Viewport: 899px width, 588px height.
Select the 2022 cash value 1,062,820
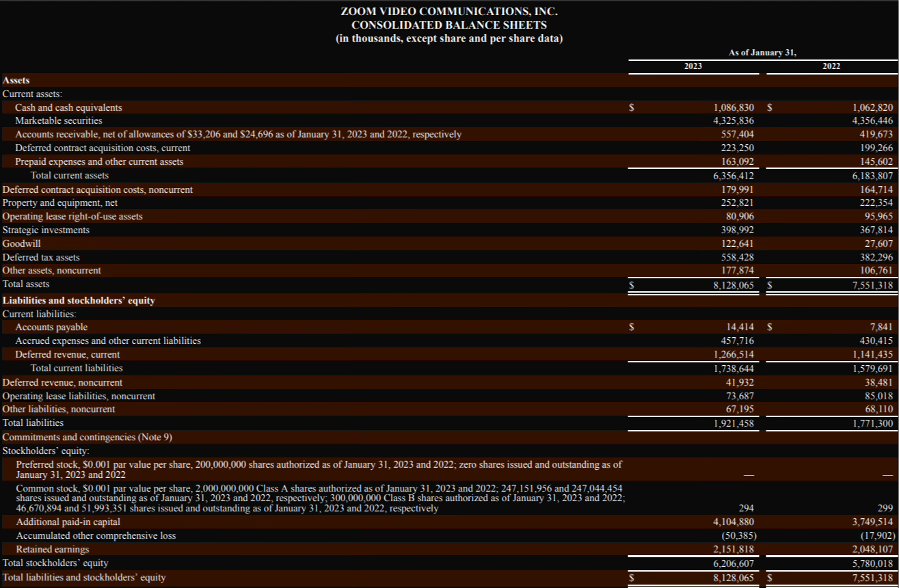(x=872, y=107)
